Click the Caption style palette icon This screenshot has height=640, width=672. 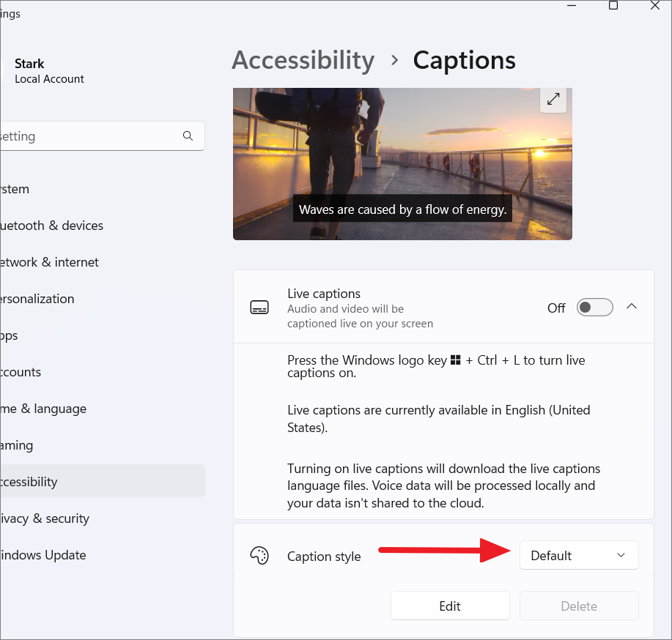[259, 556]
